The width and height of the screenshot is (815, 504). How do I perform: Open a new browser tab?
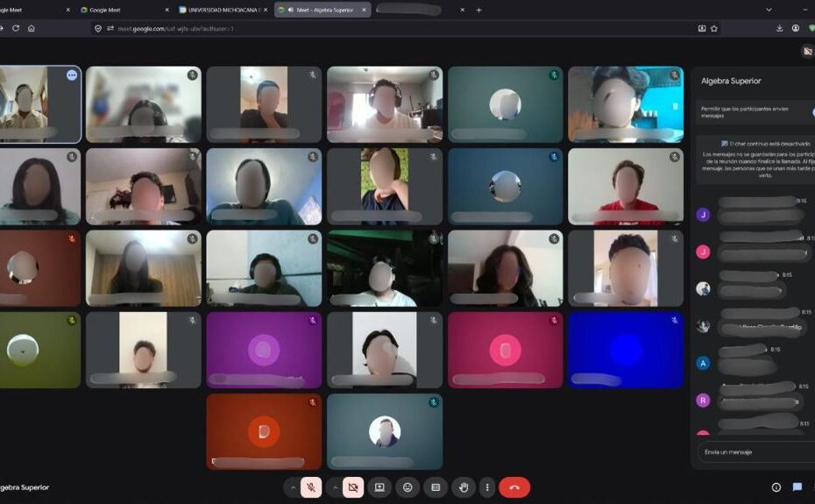click(x=478, y=10)
